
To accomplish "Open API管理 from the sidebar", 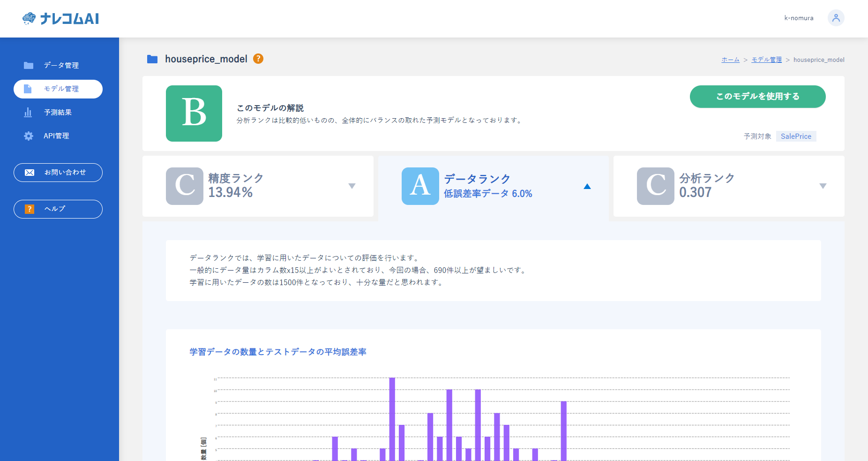I will pyautogui.click(x=58, y=136).
